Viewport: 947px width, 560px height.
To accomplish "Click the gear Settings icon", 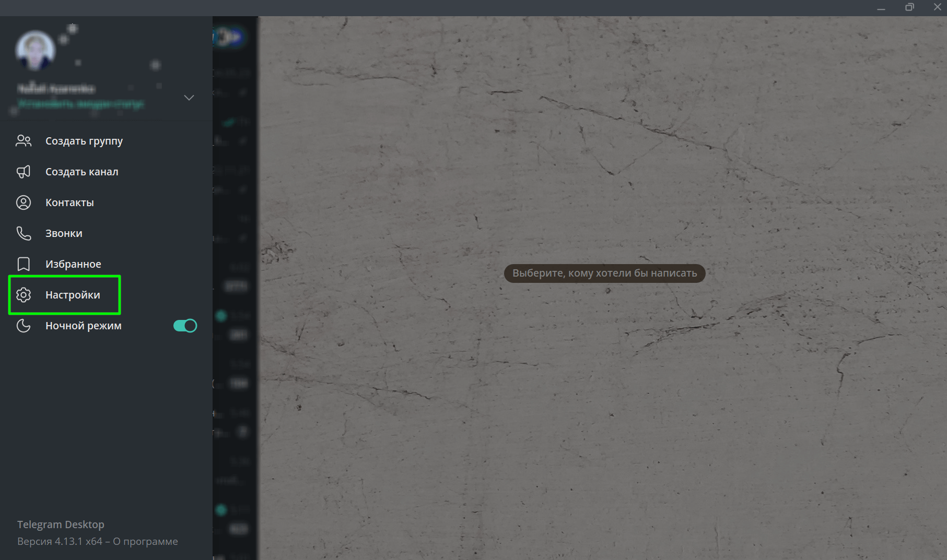I will coord(24,295).
